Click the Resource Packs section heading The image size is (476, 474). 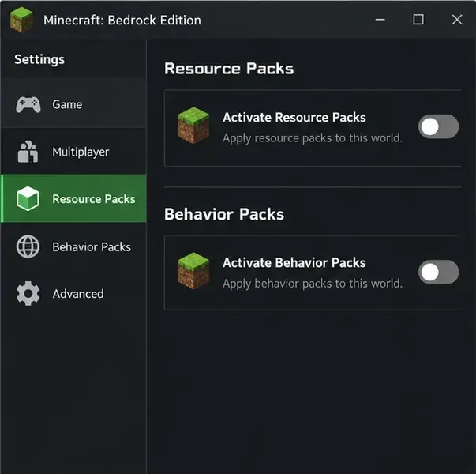(229, 69)
